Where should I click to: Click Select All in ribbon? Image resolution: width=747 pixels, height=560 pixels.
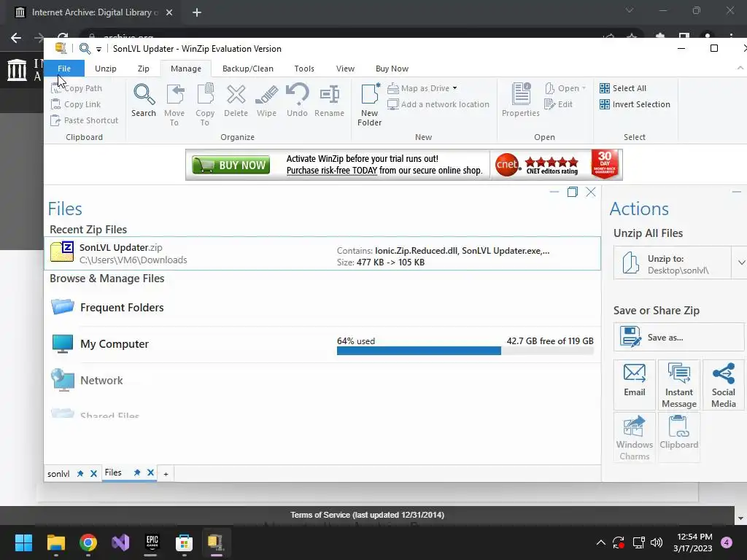[623, 88]
